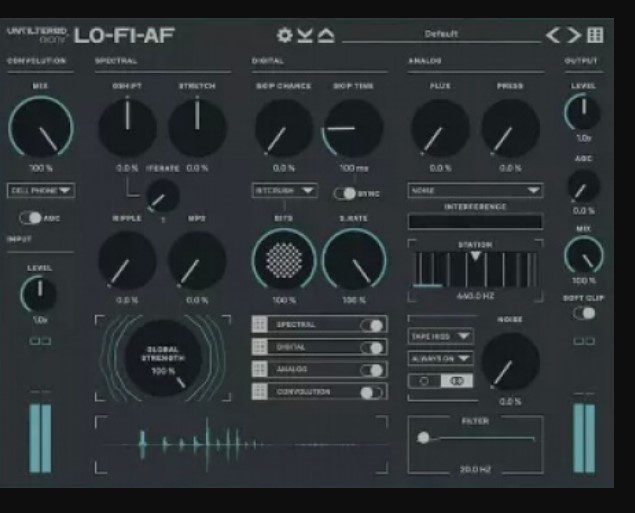Click the Stretch knob

click(197, 128)
